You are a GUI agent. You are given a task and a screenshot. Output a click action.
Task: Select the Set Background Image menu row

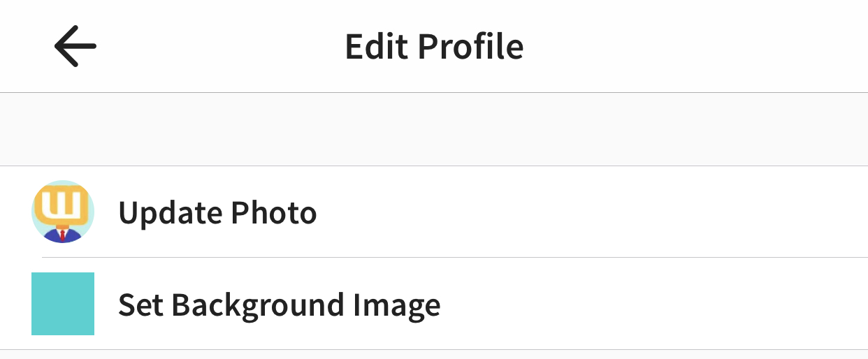click(434, 304)
